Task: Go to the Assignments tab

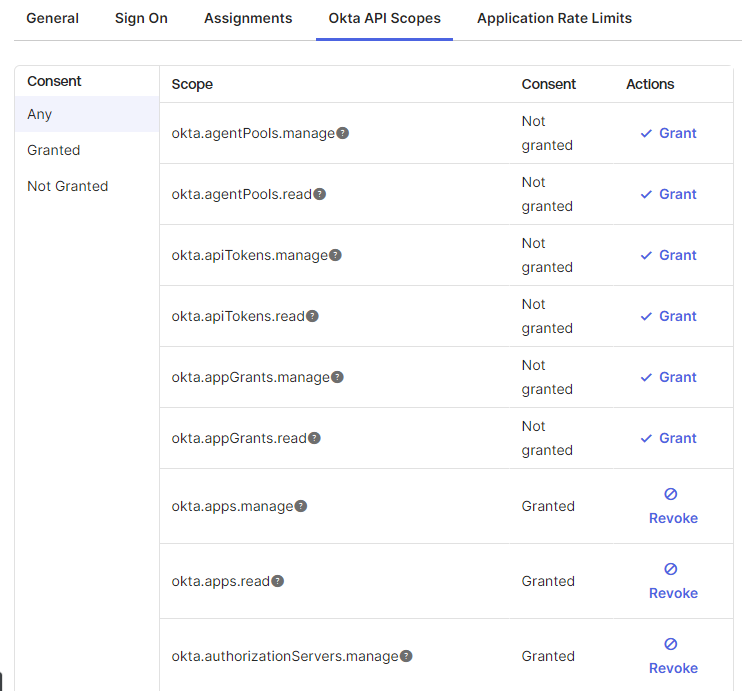Action: tap(248, 18)
